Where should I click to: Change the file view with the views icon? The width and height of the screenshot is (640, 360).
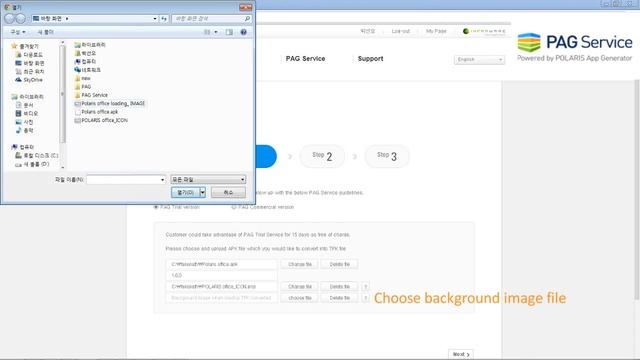click(207, 32)
